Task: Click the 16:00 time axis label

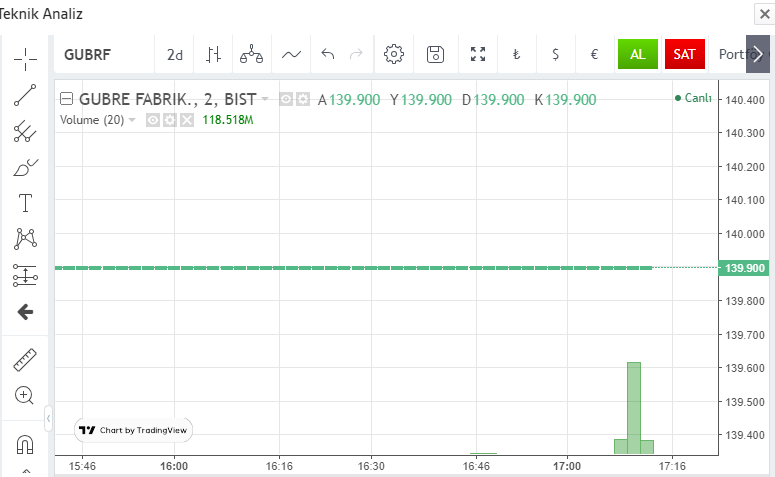Action: [174, 466]
